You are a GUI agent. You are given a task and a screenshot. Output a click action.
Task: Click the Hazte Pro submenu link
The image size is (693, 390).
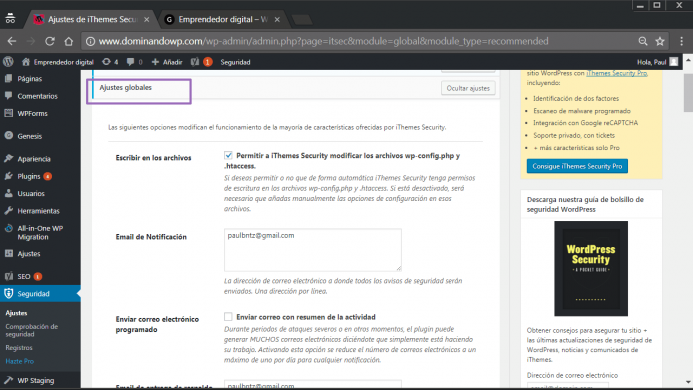coord(19,361)
